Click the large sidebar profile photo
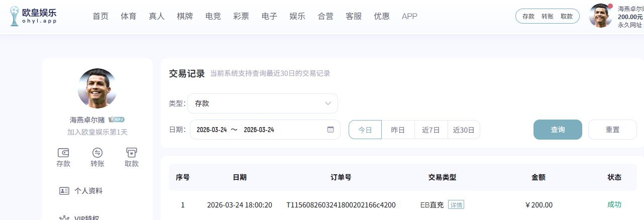Viewport: 644px width, 220px height. (x=97, y=88)
